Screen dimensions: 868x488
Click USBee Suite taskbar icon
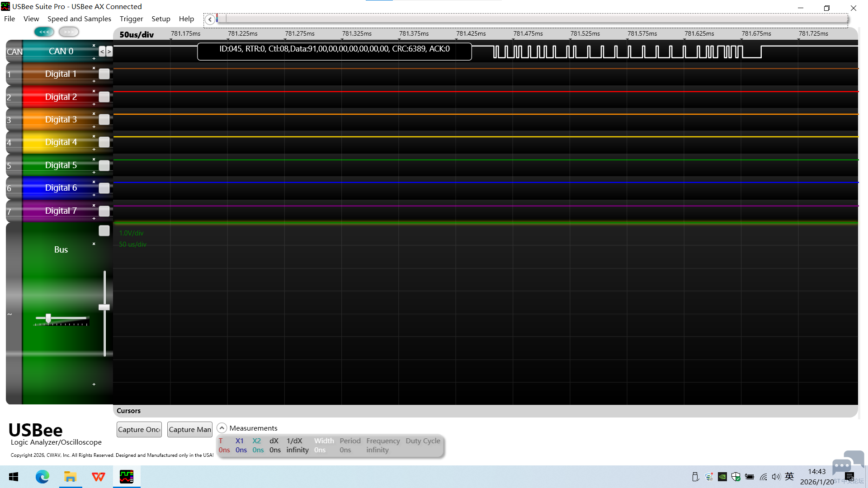127,477
